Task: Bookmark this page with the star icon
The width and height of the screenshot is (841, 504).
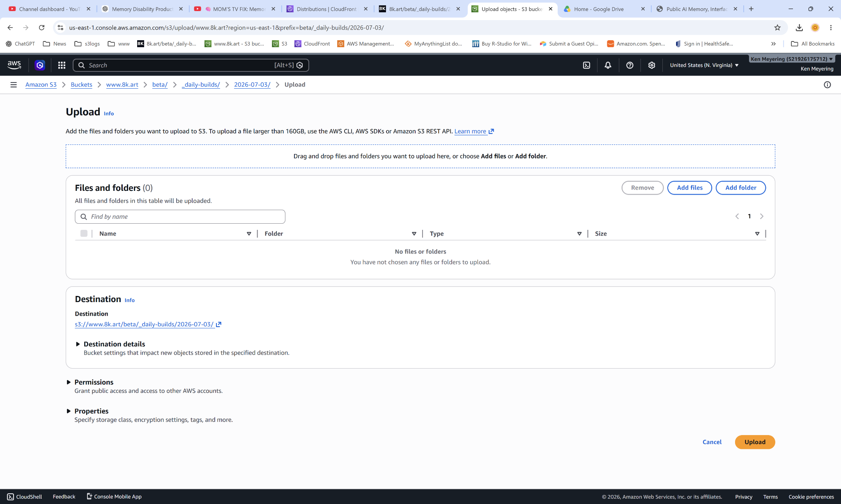Action: [x=777, y=27]
